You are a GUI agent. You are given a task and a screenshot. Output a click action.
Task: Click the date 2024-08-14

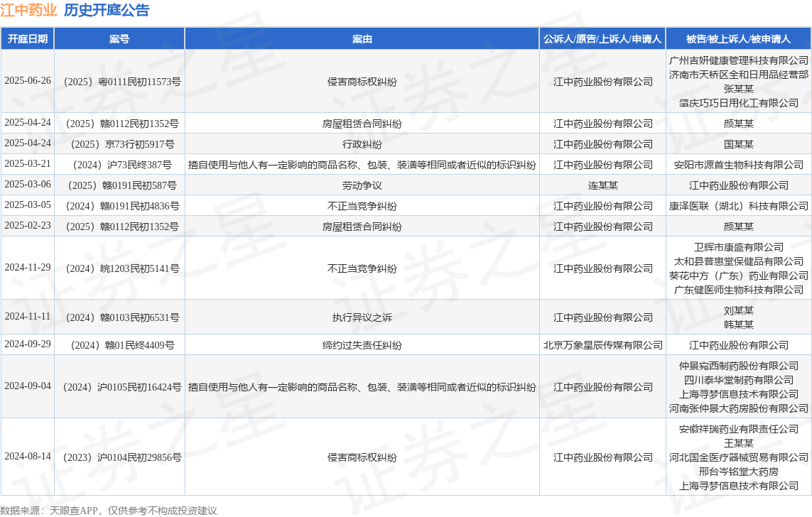coord(28,457)
